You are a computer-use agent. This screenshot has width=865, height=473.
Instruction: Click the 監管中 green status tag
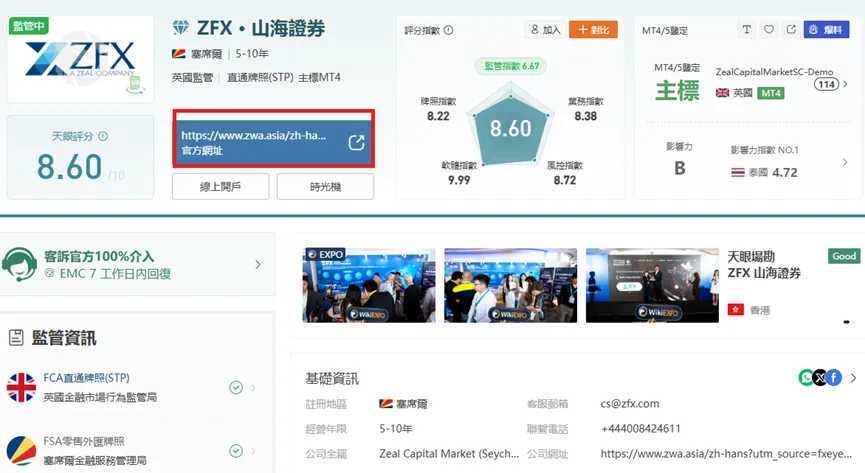tap(29, 26)
